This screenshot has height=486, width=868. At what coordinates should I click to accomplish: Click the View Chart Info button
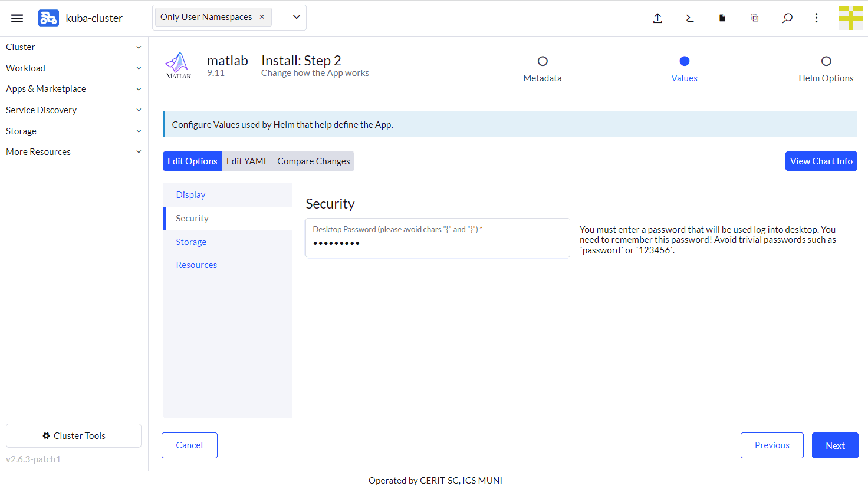(821, 161)
